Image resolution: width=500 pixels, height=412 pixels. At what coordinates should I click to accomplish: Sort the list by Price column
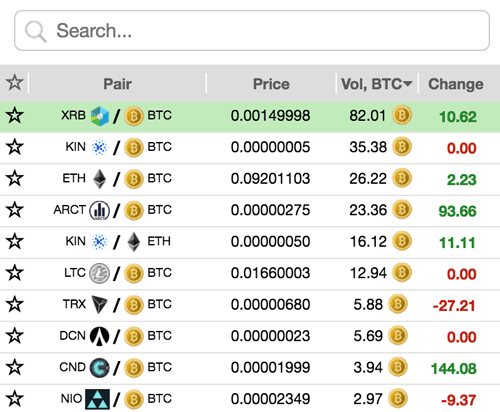coord(271,84)
